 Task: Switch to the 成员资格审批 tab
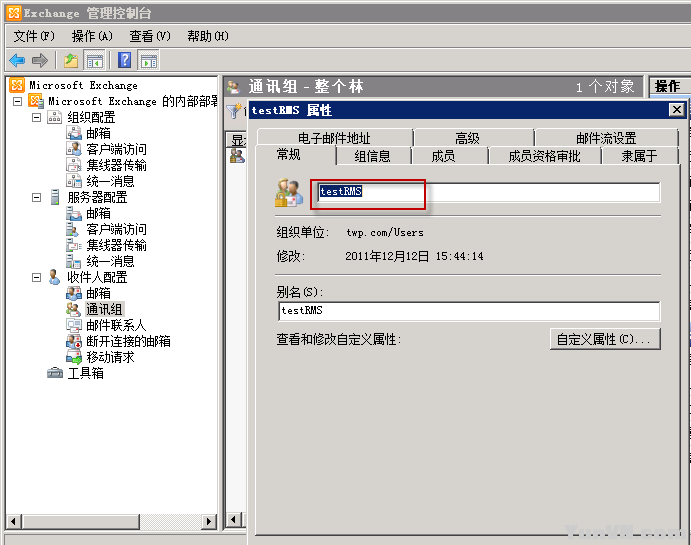[x=544, y=156]
